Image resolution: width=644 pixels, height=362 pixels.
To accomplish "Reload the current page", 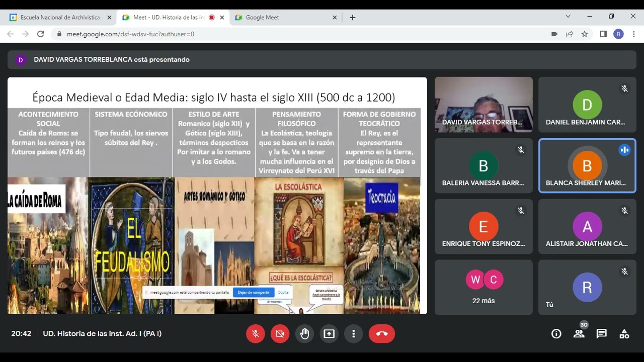I will [41, 34].
